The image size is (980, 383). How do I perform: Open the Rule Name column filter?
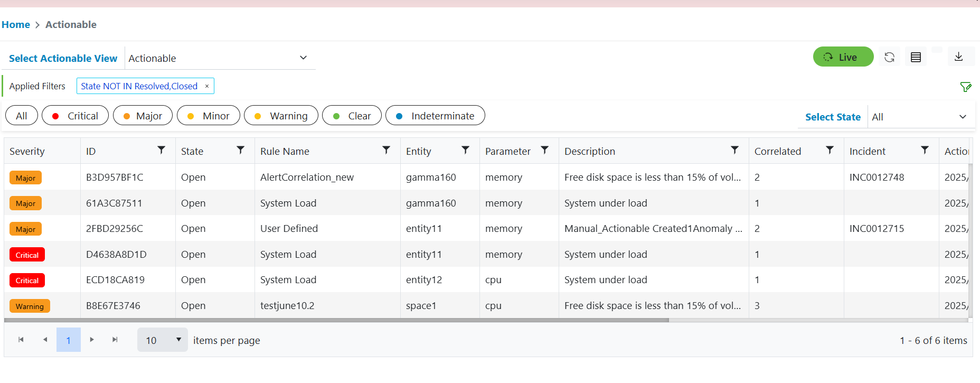(386, 151)
